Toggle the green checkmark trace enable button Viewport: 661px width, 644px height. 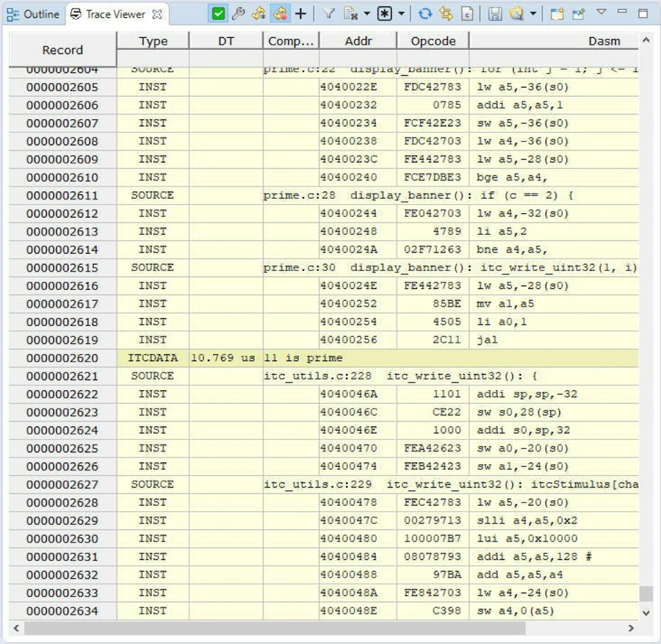[x=218, y=14]
